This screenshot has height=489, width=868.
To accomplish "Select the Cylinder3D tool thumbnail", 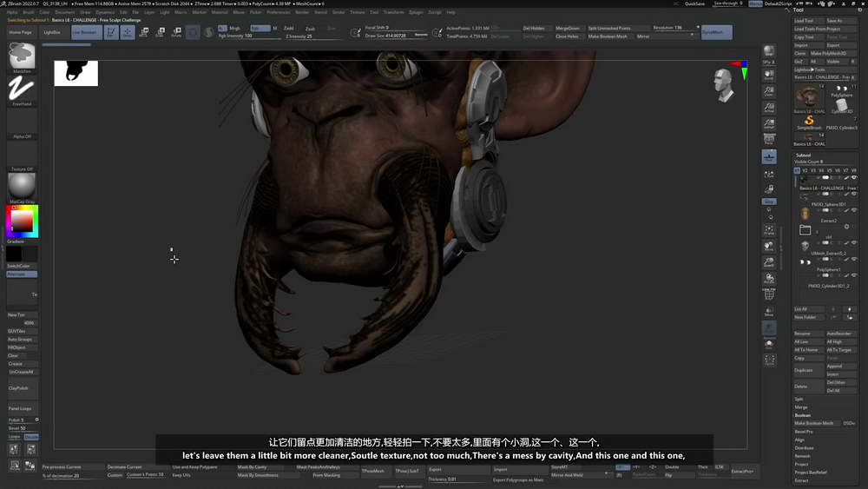I will pos(841,104).
